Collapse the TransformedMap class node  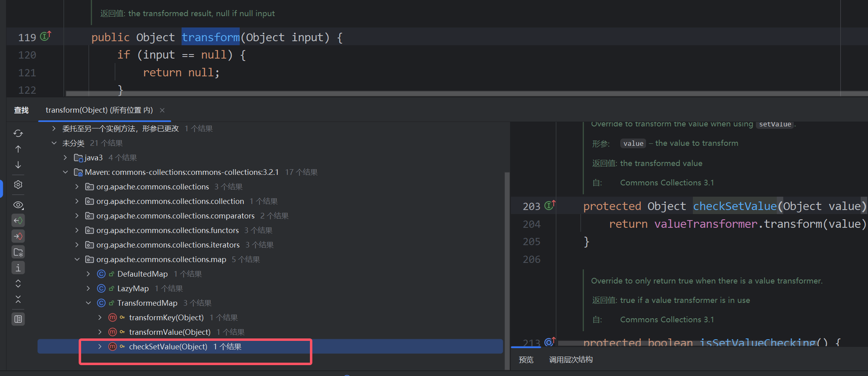click(x=88, y=303)
